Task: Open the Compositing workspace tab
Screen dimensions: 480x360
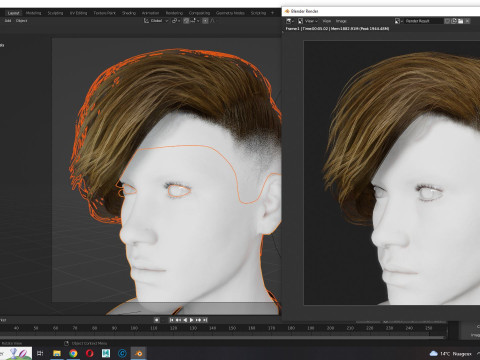Action: [x=199, y=13]
